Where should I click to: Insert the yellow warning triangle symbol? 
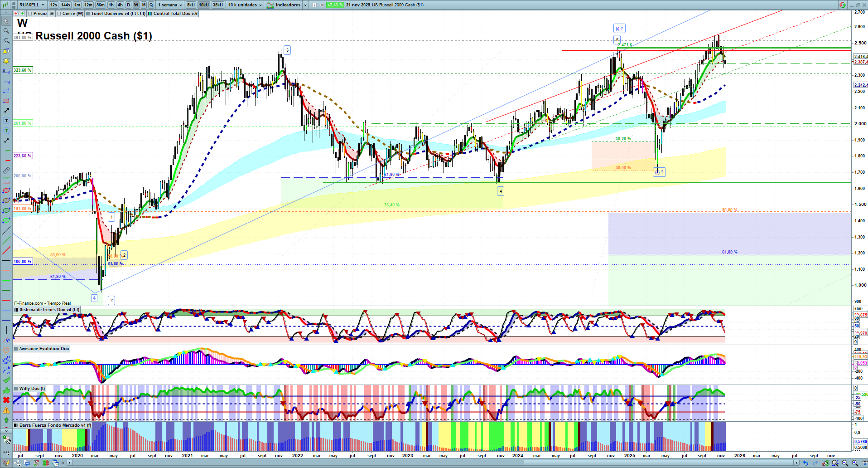click(6, 410)
